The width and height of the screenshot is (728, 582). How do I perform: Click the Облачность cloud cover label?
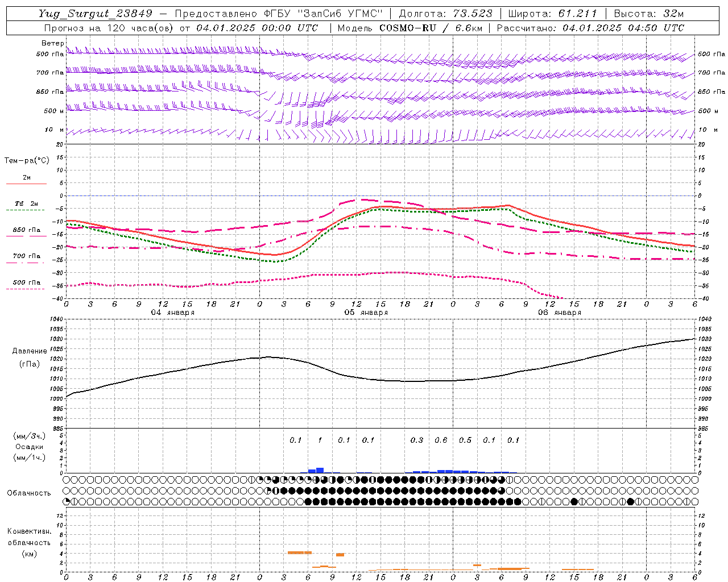tap(29, 493)
